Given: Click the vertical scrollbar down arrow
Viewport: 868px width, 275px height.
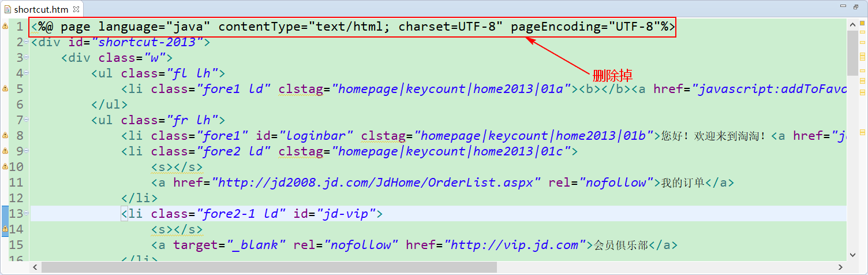Looking at the screenshot, I should tap(852, 255).
